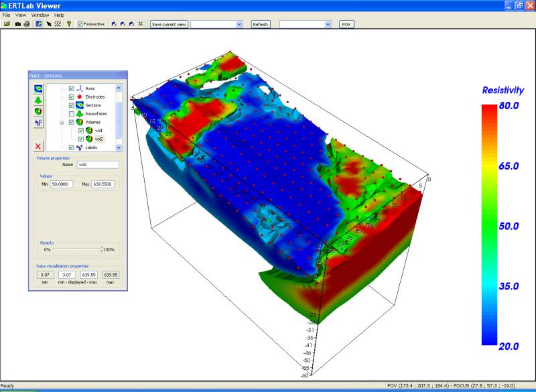Image resolution: width=536 pixels, height=392 pixels.
Task: Click the 80.0 legend value
Action: click(x=509, y=106)
